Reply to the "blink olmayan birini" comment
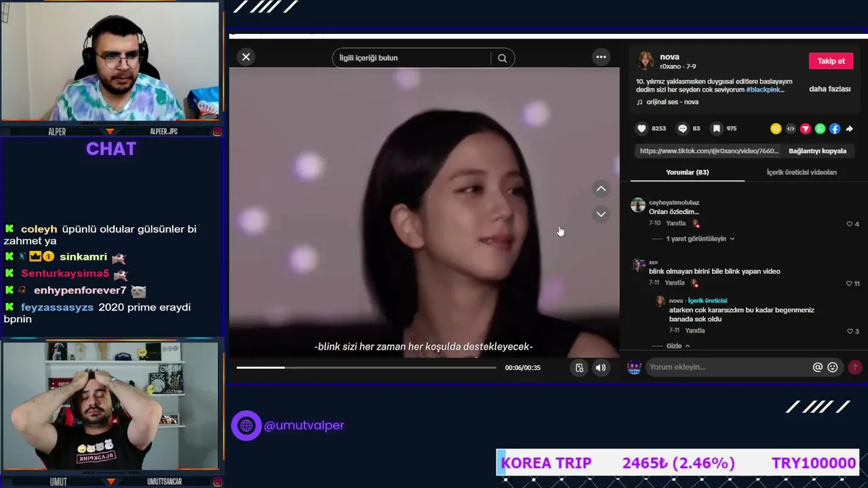The width and height of the screenshot is (868, 488). point(675,283)
